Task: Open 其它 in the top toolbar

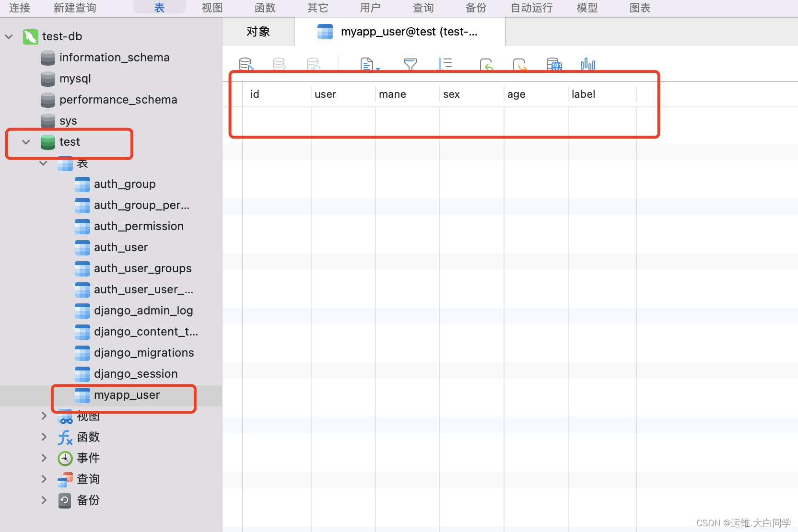Action: (318, 8)
